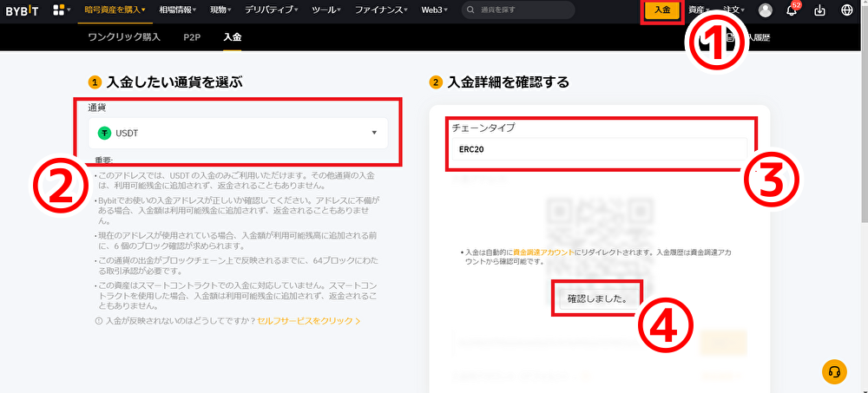Open the 資産 dropdown menu
The height and width of the screenshot is (393, 868).
pyautogui.click(x=699, y=10)
